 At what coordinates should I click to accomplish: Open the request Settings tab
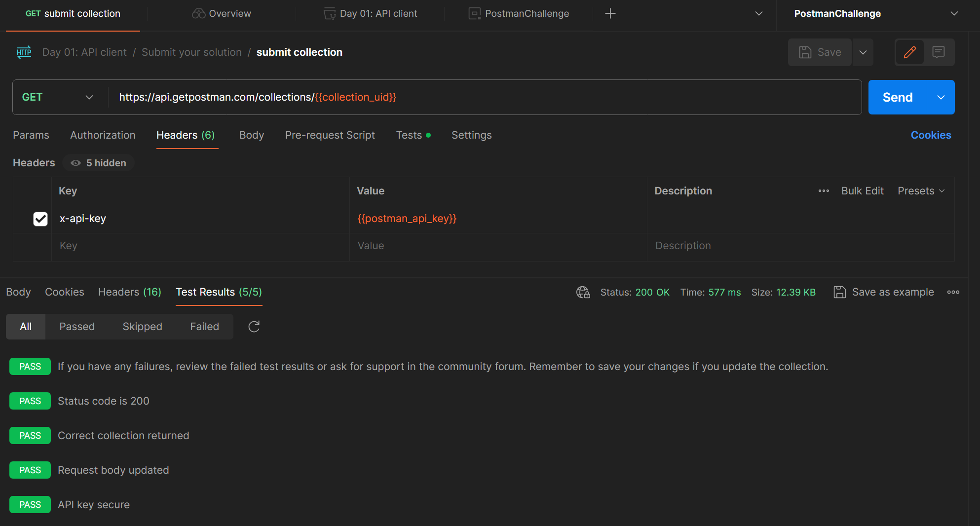[x=472, y=135]
